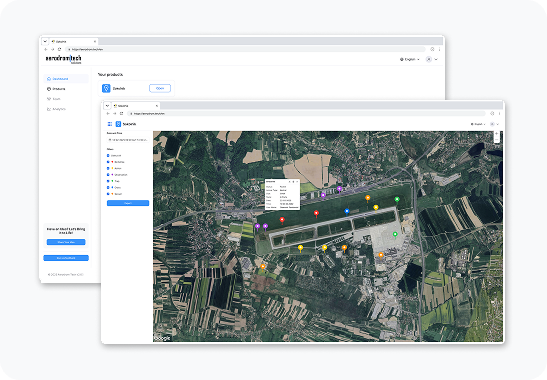Open the rear browser's three-dot menu

(x=439, y=49)
